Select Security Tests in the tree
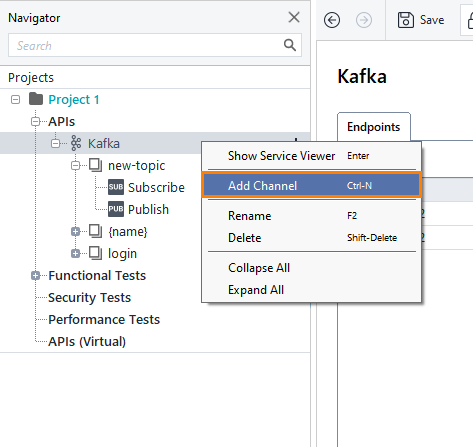This screenshot has height=447, width=473. coord(89,298)
